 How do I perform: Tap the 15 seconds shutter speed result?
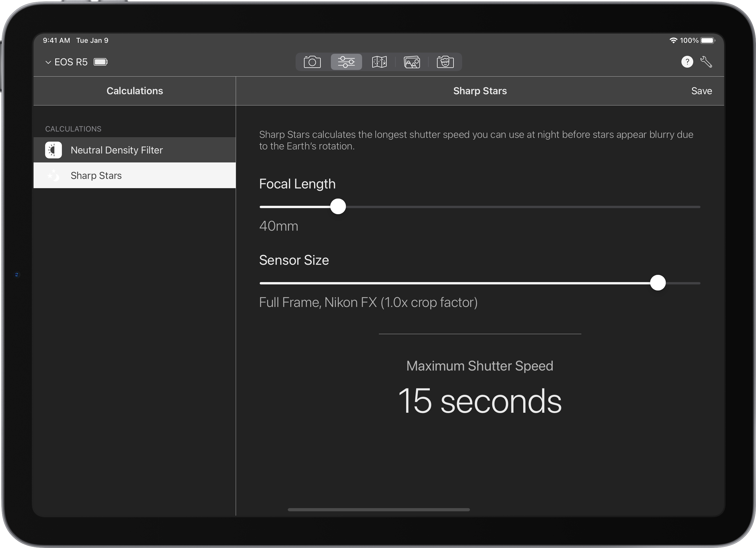(x=480, y=401)
